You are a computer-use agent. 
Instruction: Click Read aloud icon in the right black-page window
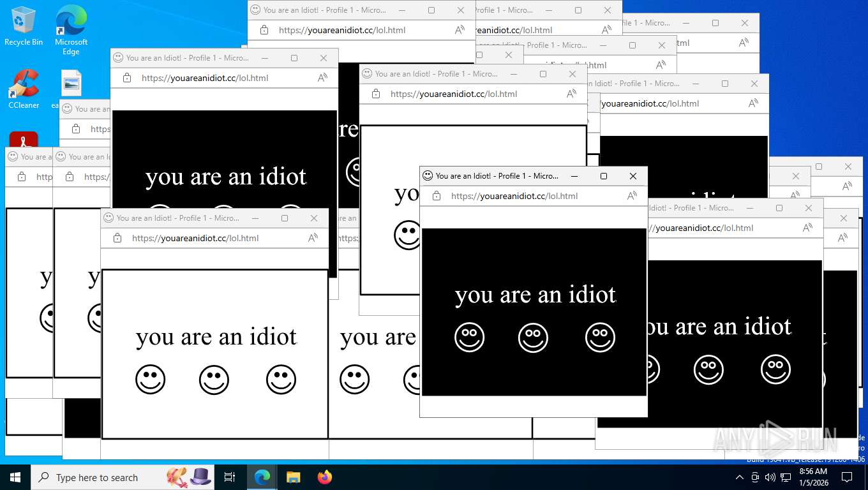(x=807, y=228)
